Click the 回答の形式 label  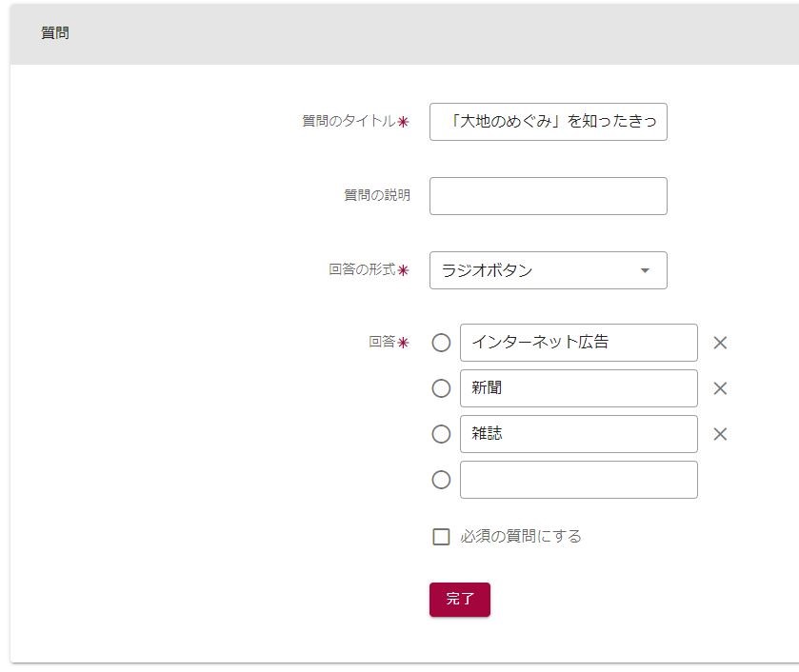pyautogui.click(x=362, y=269)
